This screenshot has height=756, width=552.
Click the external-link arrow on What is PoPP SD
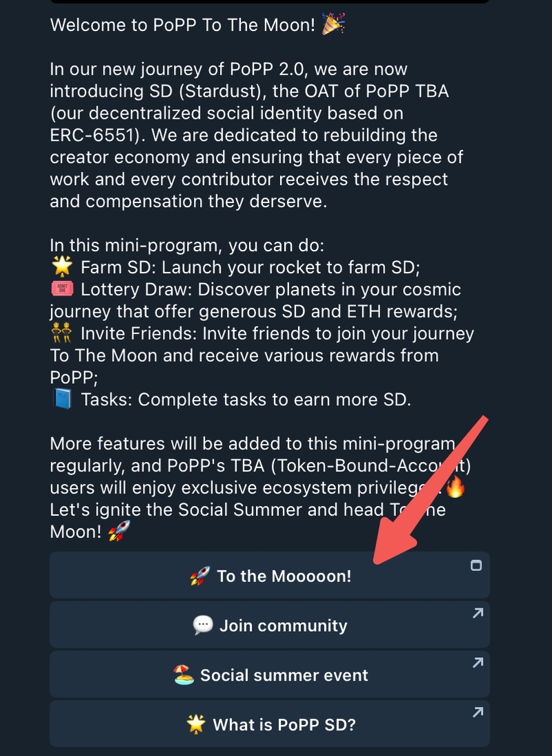[x=478, y=713]
